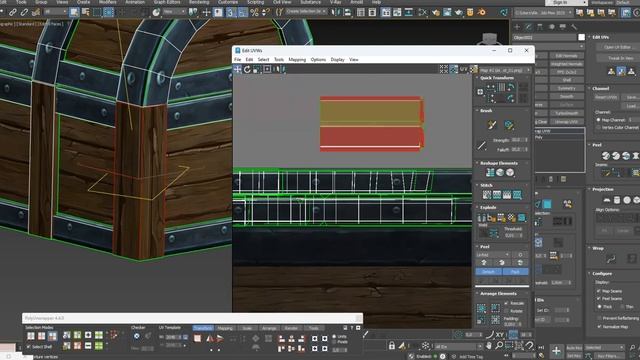The height and width of the screenshot is (360, 640).
Task: Open the Options menu in Edit UVWs
Action: [x=318, y=60]
